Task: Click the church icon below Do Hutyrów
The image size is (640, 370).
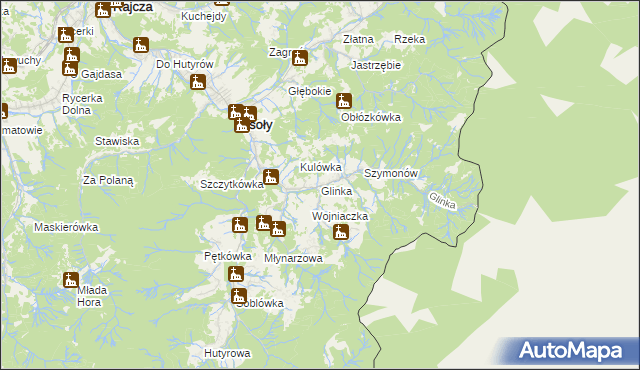Action: point(198,82)
